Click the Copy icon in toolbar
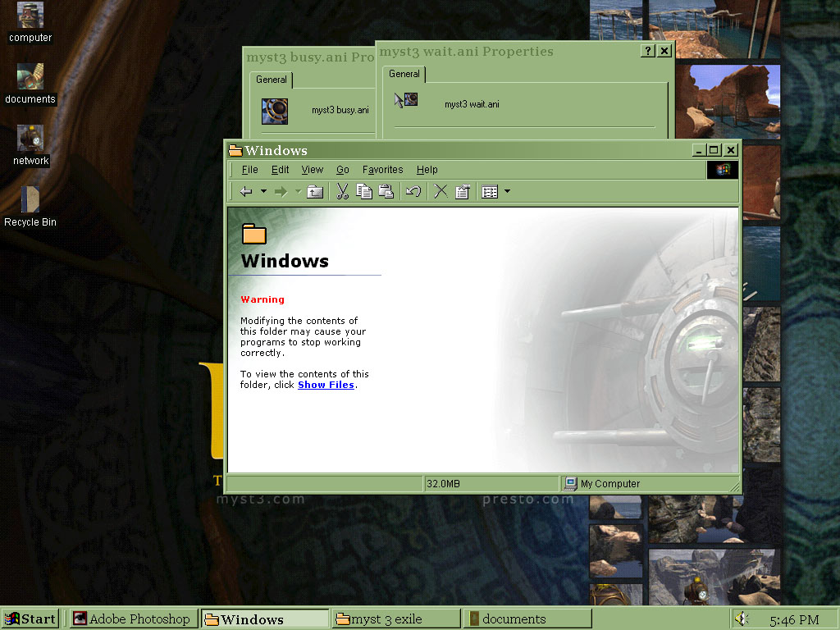Screen dimensions: 840x630 point(364,192)
